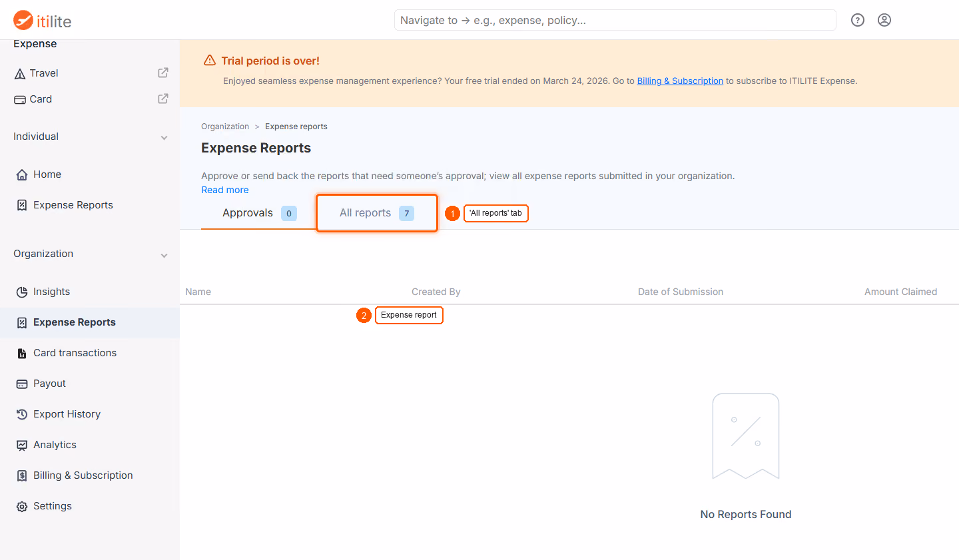Screen dimensions: 959x560
Task: Click the Card transactions icon
Action: pos(22,353)
